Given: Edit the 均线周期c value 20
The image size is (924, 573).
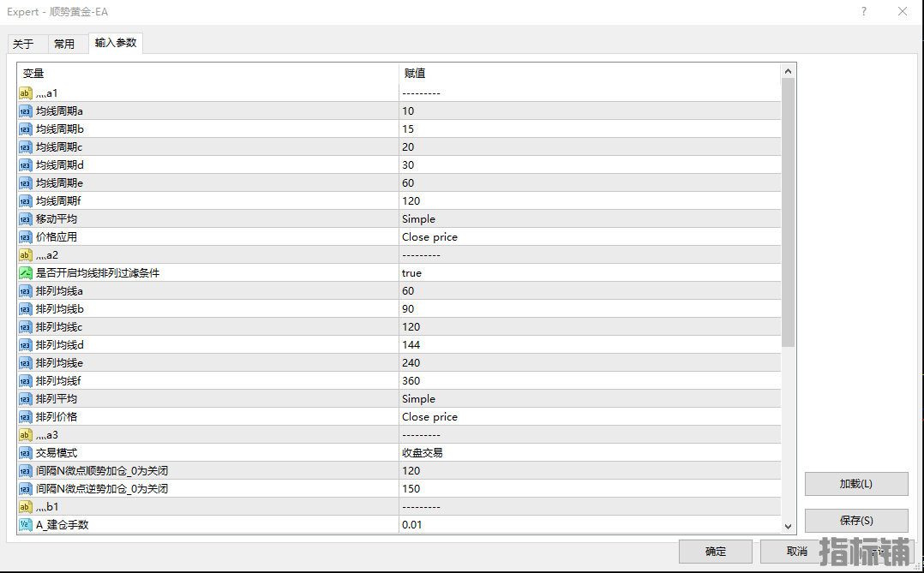Looking at the screenshot, I should point(590,146).
